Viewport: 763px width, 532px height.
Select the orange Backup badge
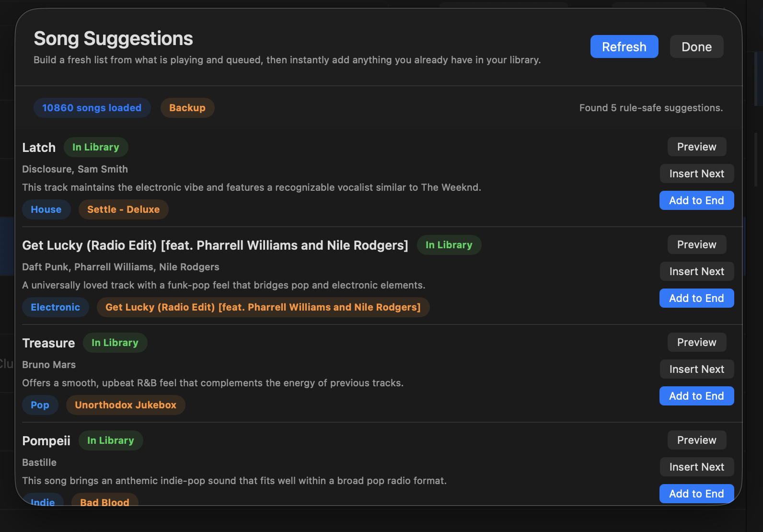click(x=187, y=108)
